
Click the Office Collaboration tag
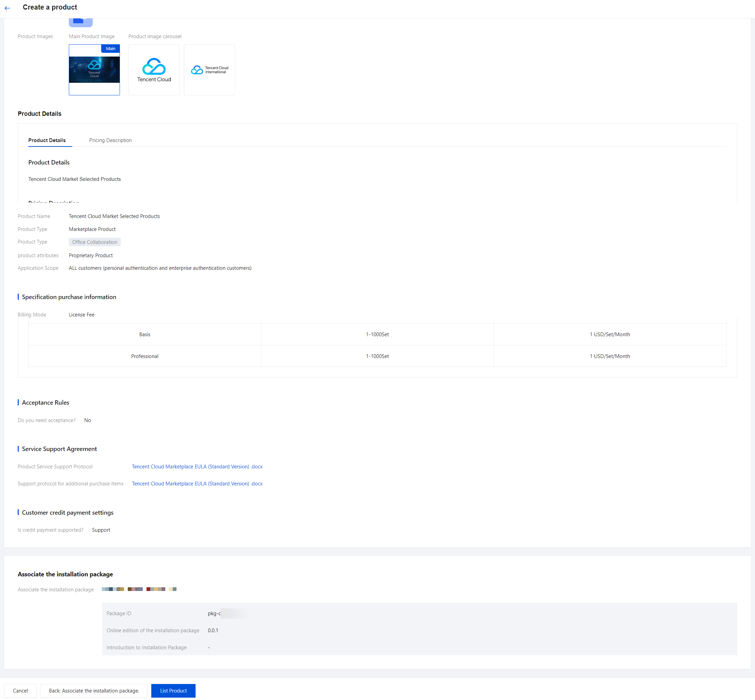click(x=94, y=242)
